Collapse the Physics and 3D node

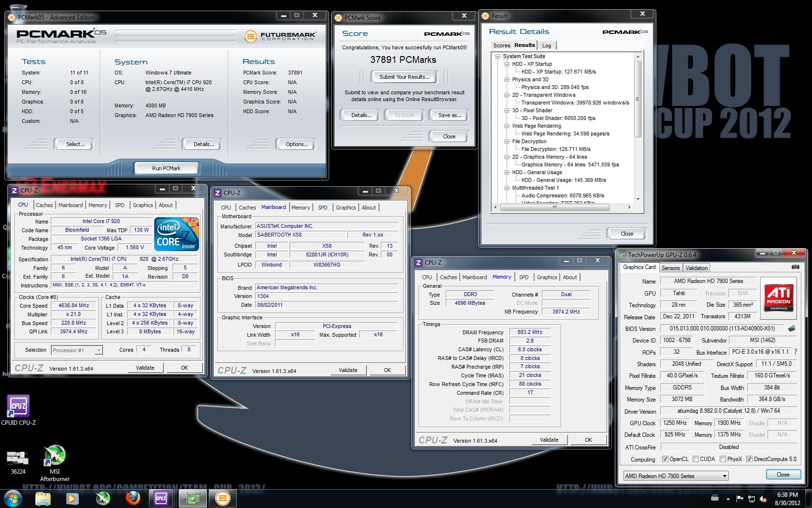click(x=507, y=79)
